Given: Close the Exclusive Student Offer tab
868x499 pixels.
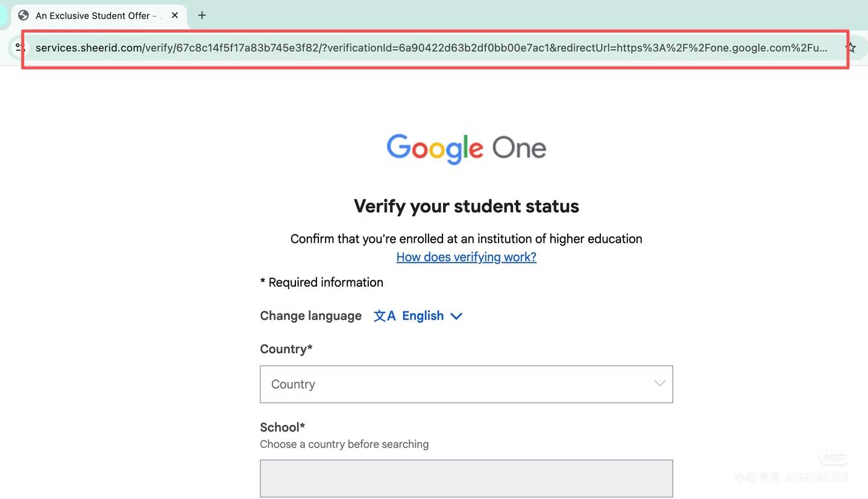Looking at the screenshot, I should coord(175,15).
